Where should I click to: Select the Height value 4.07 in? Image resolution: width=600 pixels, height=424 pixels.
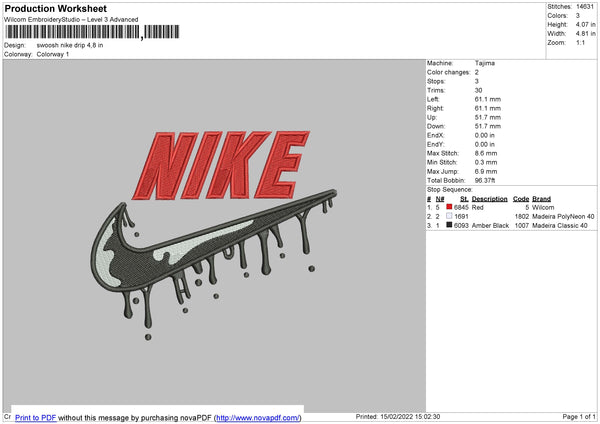585,24
